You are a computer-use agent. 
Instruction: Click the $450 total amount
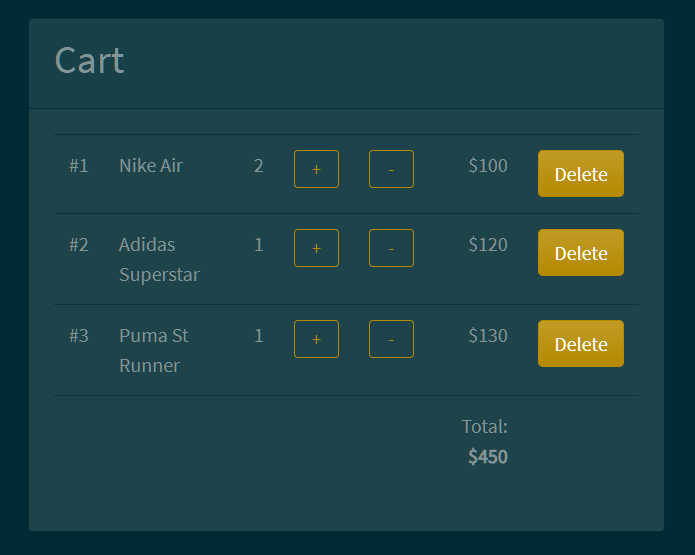pyautogui.click(x=488, y=458)
